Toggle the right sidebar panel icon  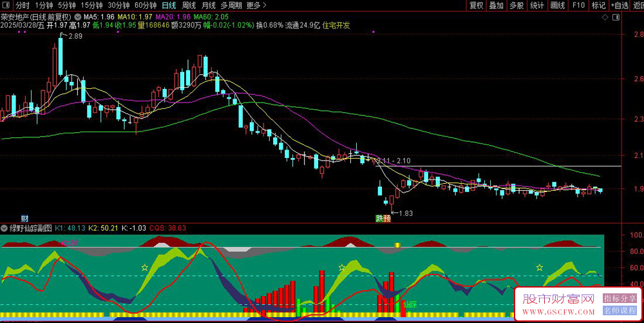click(x=616, y=17)
